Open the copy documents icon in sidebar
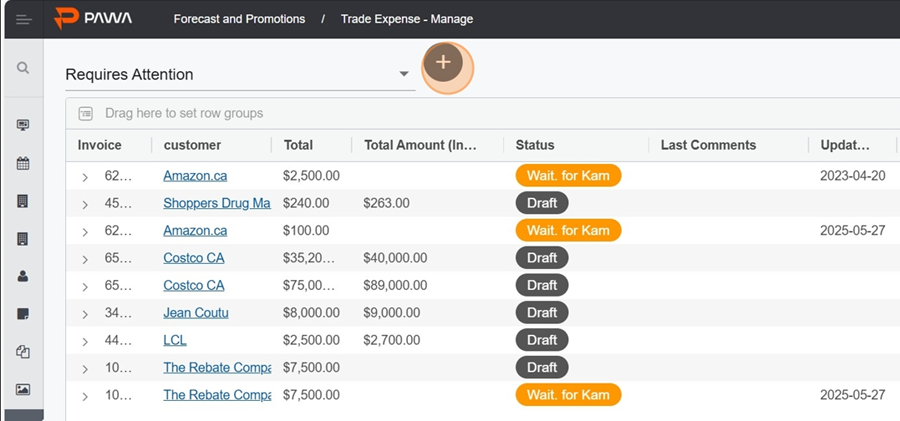Image resolution: width=900 pixels, height=421 pixels. (x=23, y=352)
